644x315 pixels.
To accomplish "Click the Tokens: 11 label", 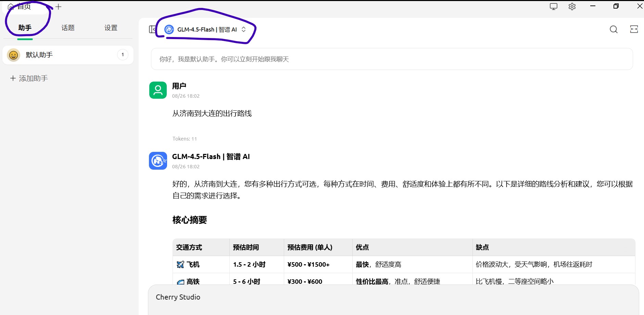I will (185, 139).
